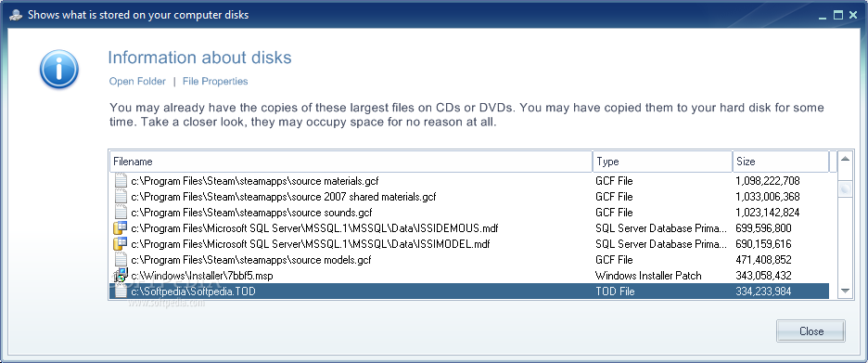Close window via title bar X
This screenshot has width=868, height=363.
[853, 15]
